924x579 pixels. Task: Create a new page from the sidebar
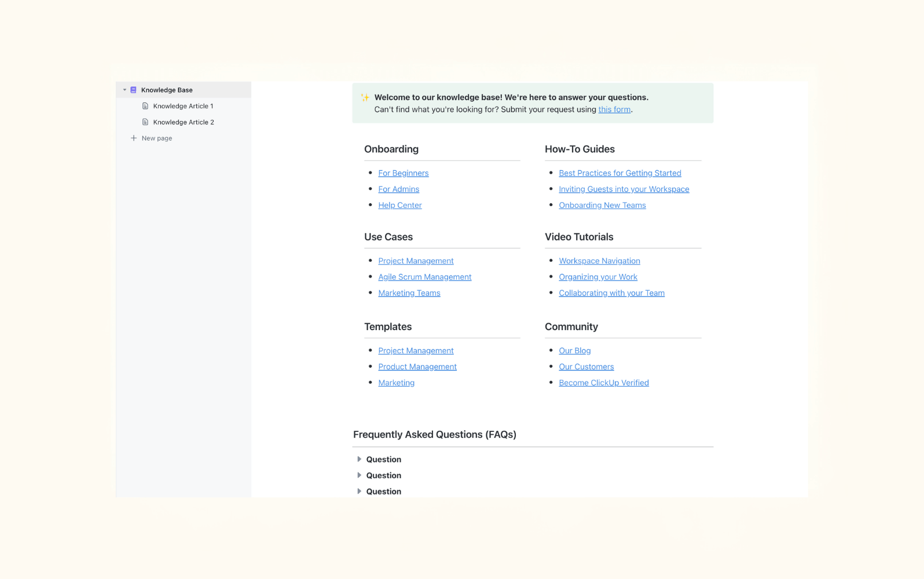coord(156,138)
